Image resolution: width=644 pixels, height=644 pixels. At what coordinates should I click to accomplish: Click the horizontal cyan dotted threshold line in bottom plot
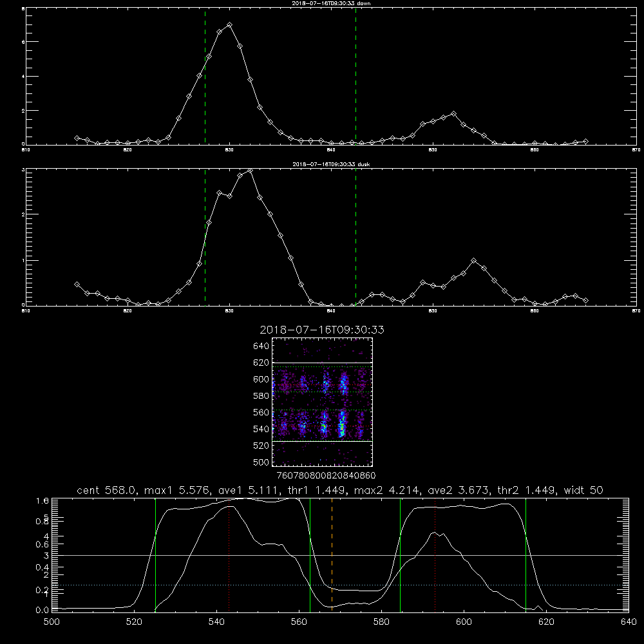point(340,585)
